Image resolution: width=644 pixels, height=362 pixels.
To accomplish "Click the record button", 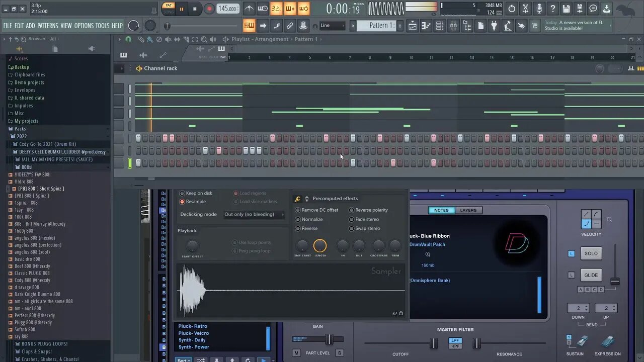I will [x=209, y=9].
